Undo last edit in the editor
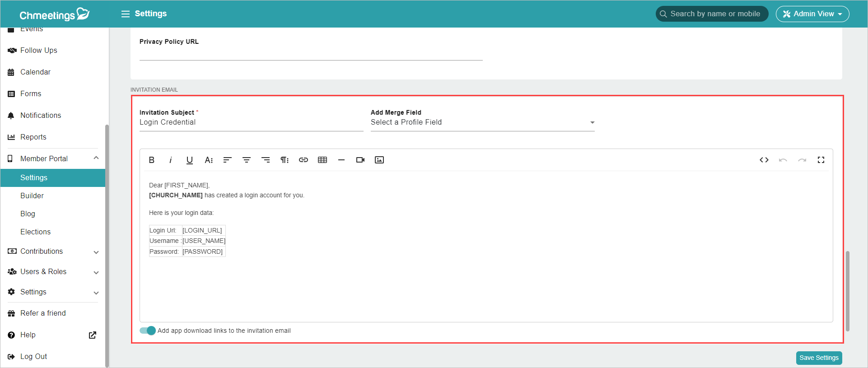Viewport: 868px width, 368px height. (783, 160)
